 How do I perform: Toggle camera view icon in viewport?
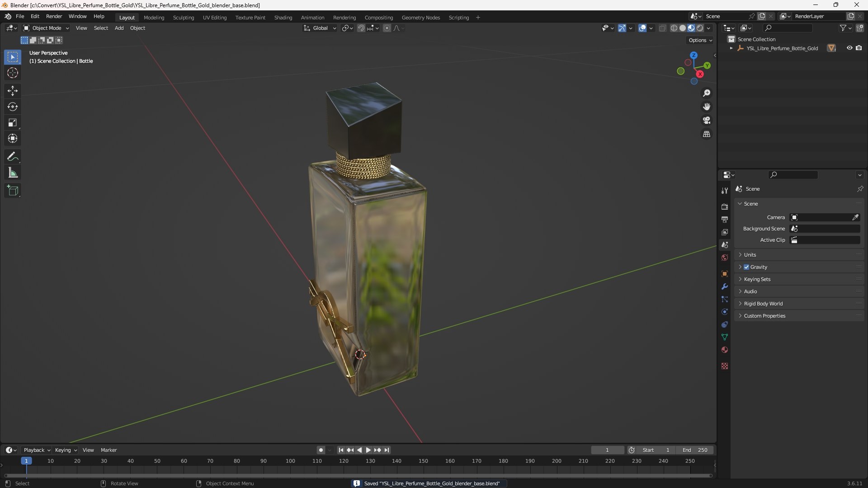(x=707, y=121)
